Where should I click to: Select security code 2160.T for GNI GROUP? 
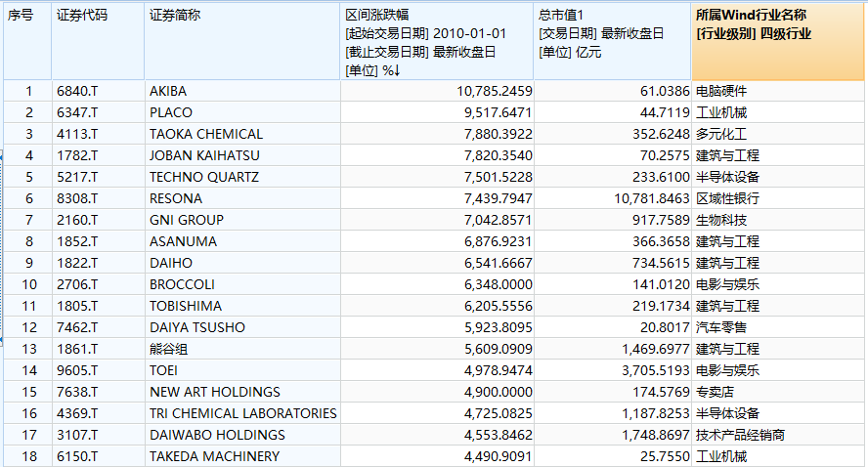point(77,220)
